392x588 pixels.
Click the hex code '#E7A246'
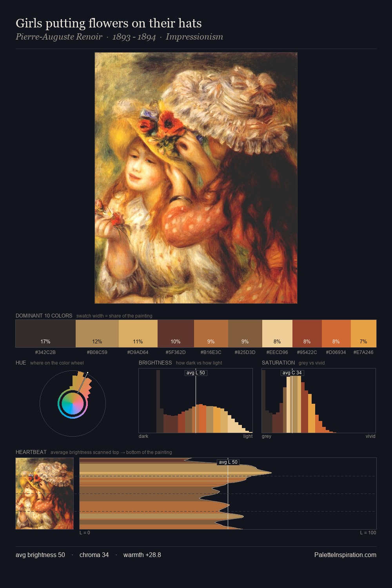coord(363,352)
